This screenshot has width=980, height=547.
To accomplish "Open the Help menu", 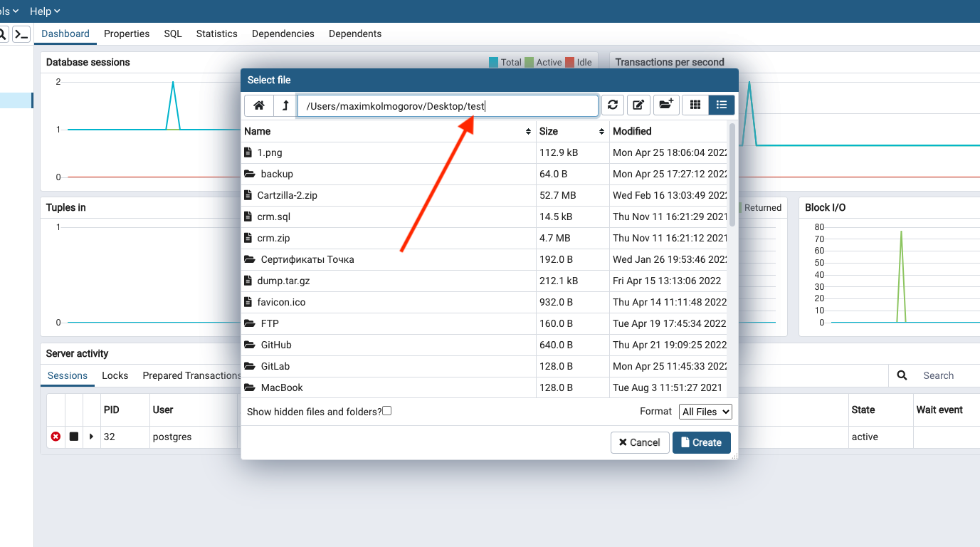I will pos(45,11).
